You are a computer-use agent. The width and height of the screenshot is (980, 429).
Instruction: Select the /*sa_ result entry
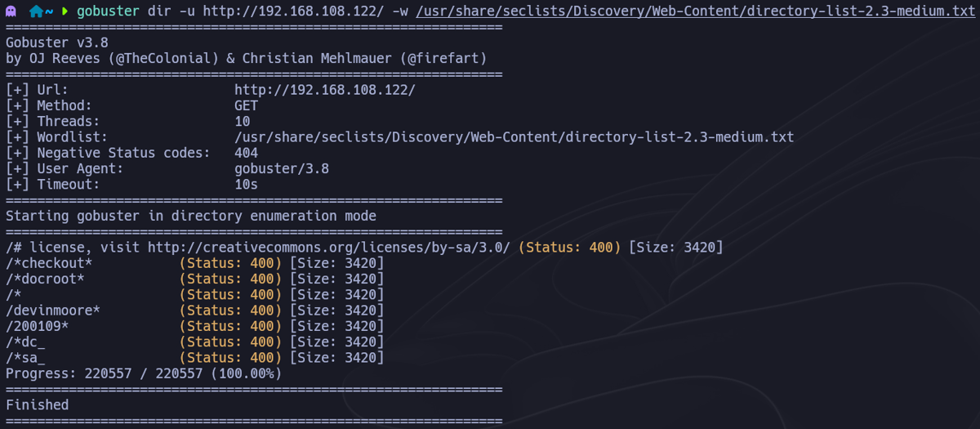click(25, 357)
